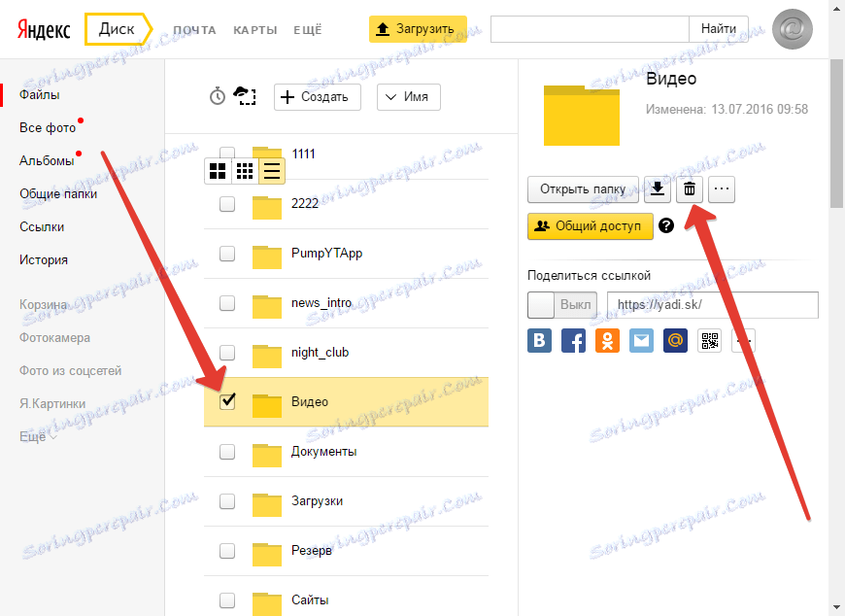Check the PumpYTApp folder checkbox

(x=227, y=254)
